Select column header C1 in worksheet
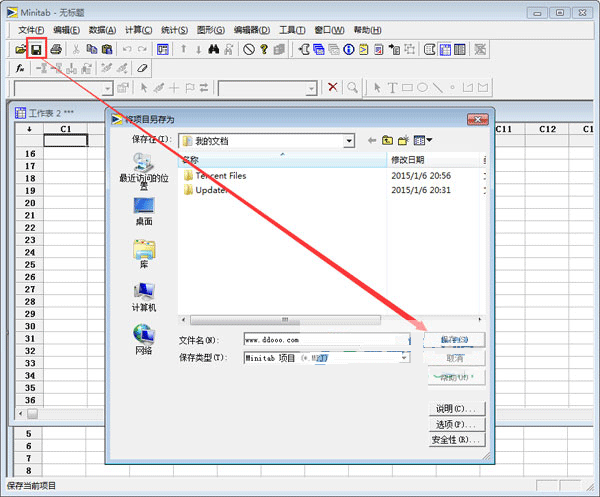The width and height of the screenshot is (600, 497). tap(66, 129)
